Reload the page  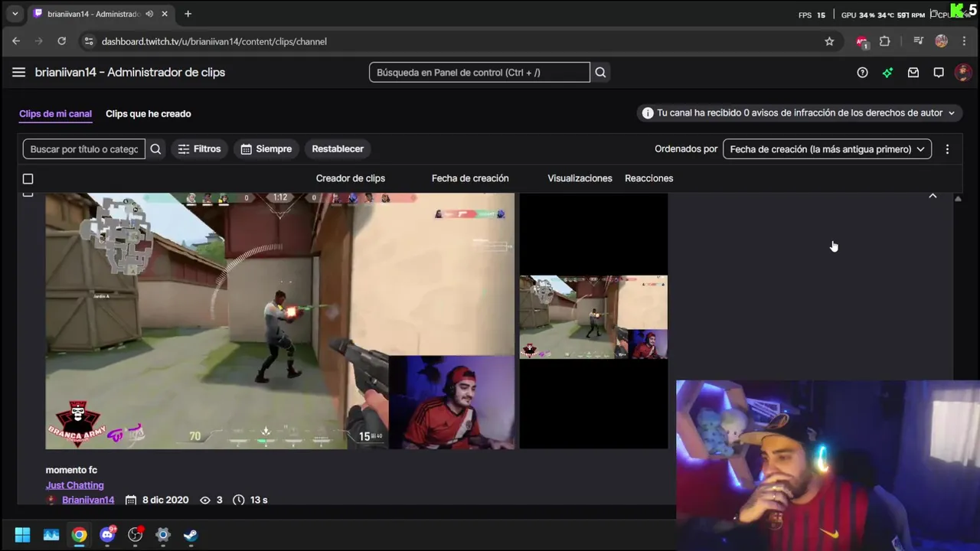pyautogui.click(x=62, y=41)
